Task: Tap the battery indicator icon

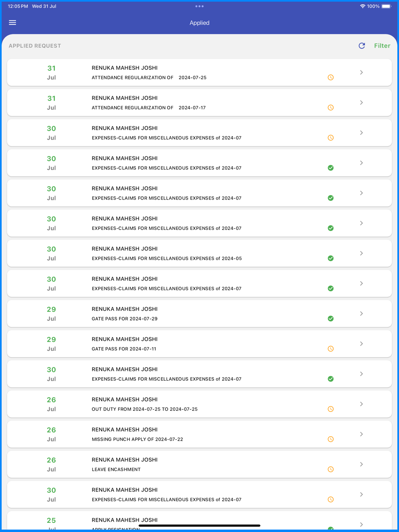Action: point(387,6)
